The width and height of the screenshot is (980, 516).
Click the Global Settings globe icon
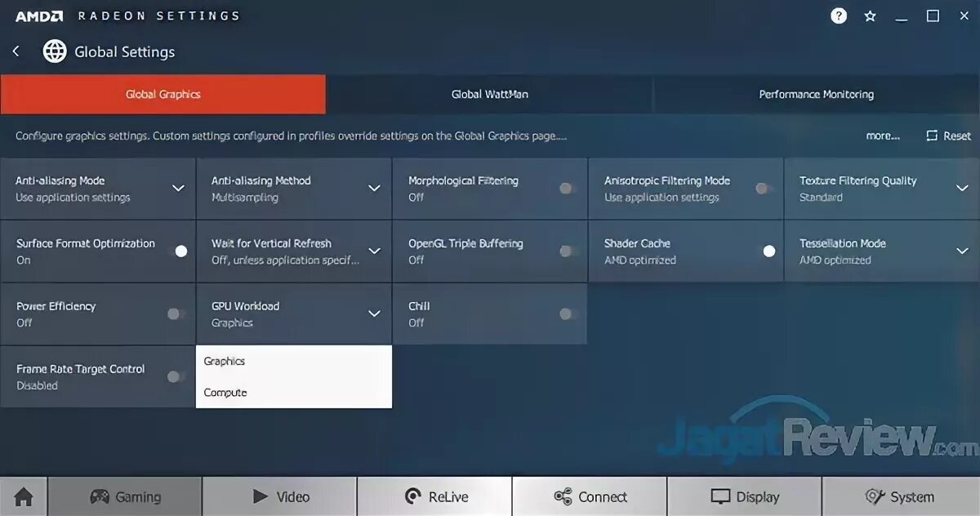coord(55,51)
